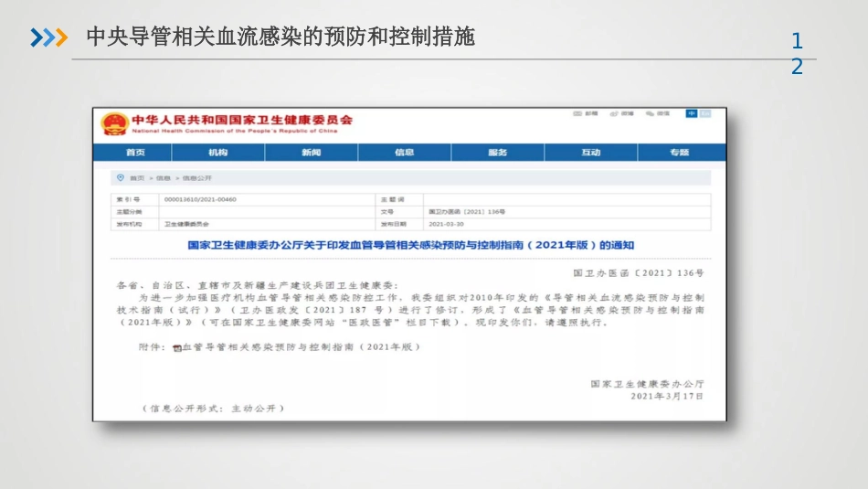The image size is (868, 489).
Task: Open the 微博 Weibo icon link
Action: point(621,113)
